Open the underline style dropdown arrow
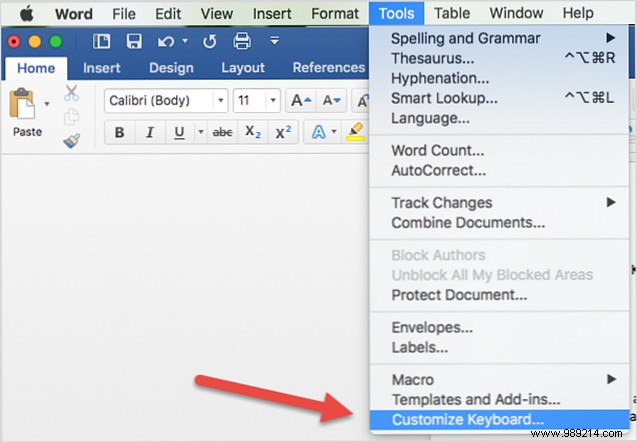This screenshot has height=442, width=637. (200, 132)
